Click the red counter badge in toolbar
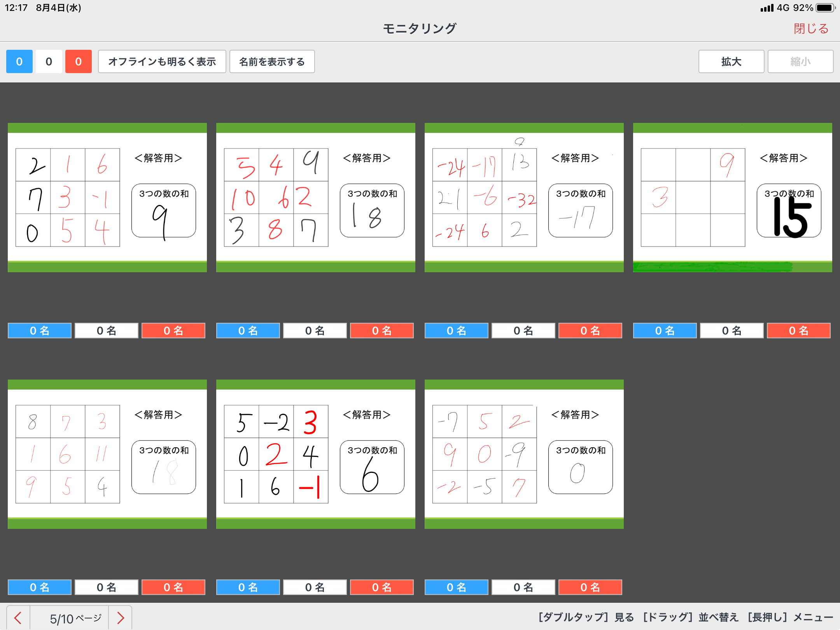Viewport: 840px width, 630px height. click(78, 61)
